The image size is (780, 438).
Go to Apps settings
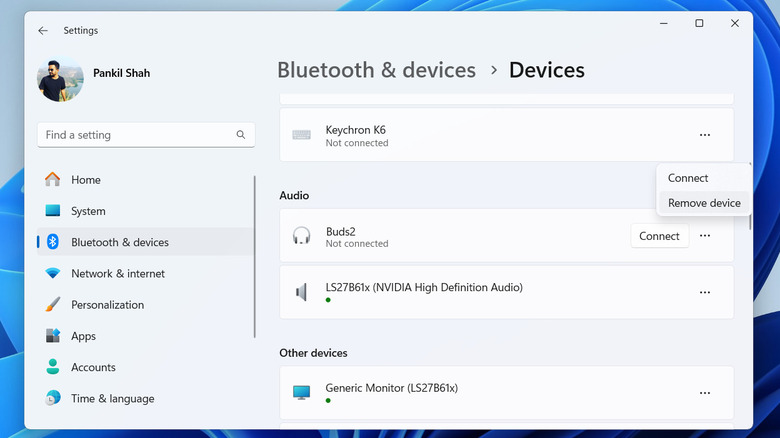83,336
